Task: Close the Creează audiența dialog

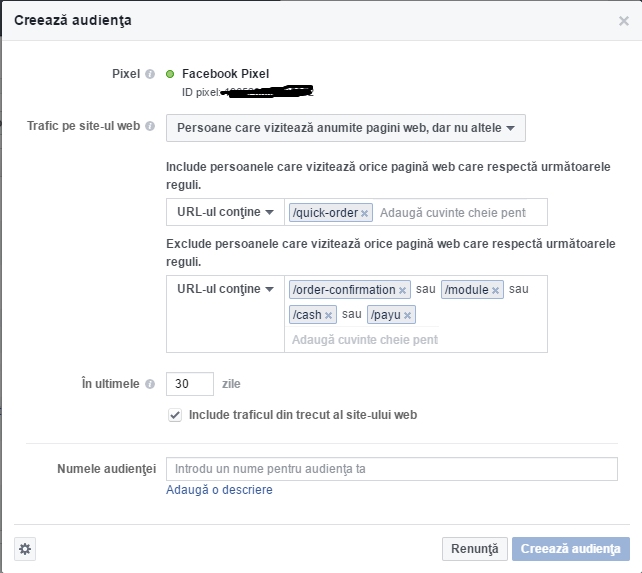Action: [x=624, y=20]
